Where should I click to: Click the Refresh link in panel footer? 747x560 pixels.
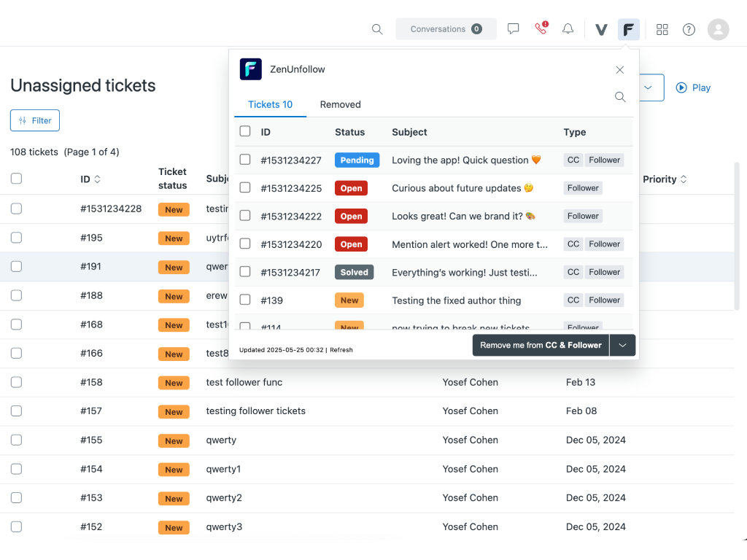[x=341, y=350]
